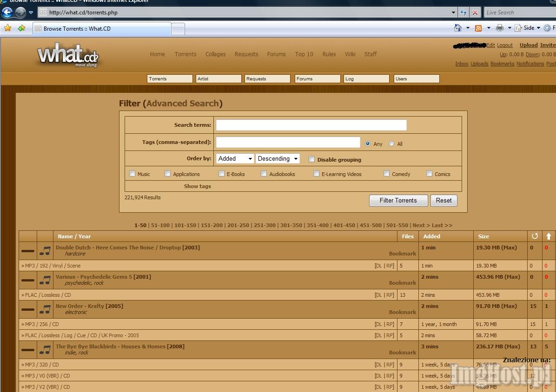Open the Bookmarks link in header
556x392 pixels.
click(x=503, y=64)
